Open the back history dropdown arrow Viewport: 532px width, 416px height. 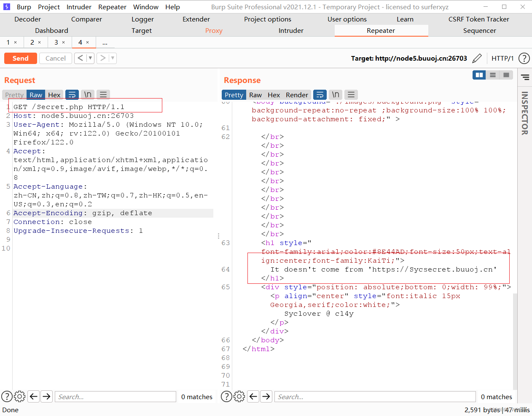coord(90,58)
